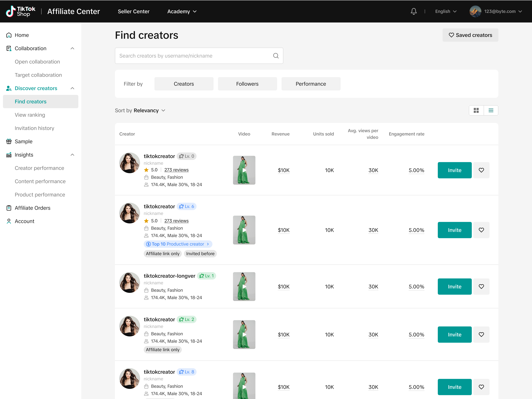Go to Seller Center tab

coord(133,11)
